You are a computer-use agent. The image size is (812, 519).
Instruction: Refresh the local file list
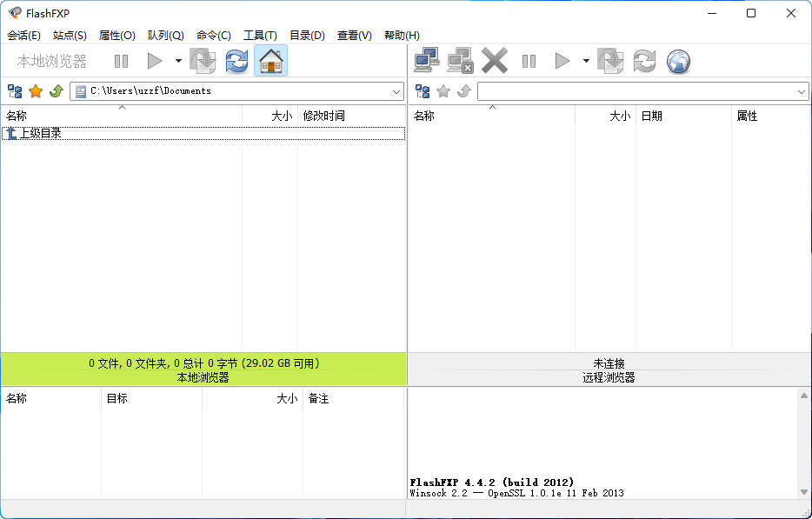pos(236,61)
